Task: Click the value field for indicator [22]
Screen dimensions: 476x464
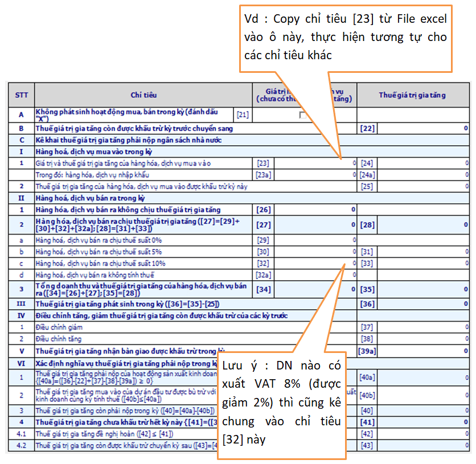Action: point(423,129)
